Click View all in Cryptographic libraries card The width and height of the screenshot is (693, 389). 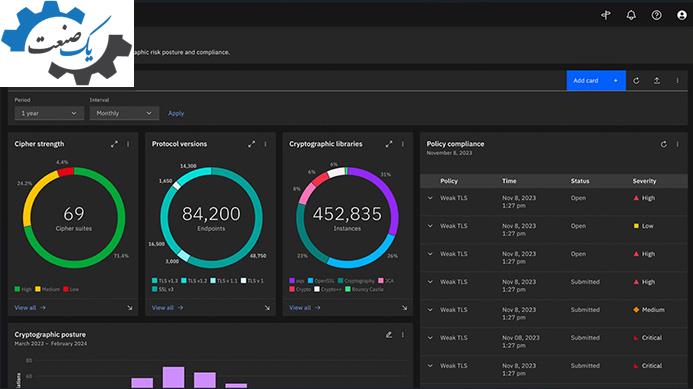pos(305,308)
